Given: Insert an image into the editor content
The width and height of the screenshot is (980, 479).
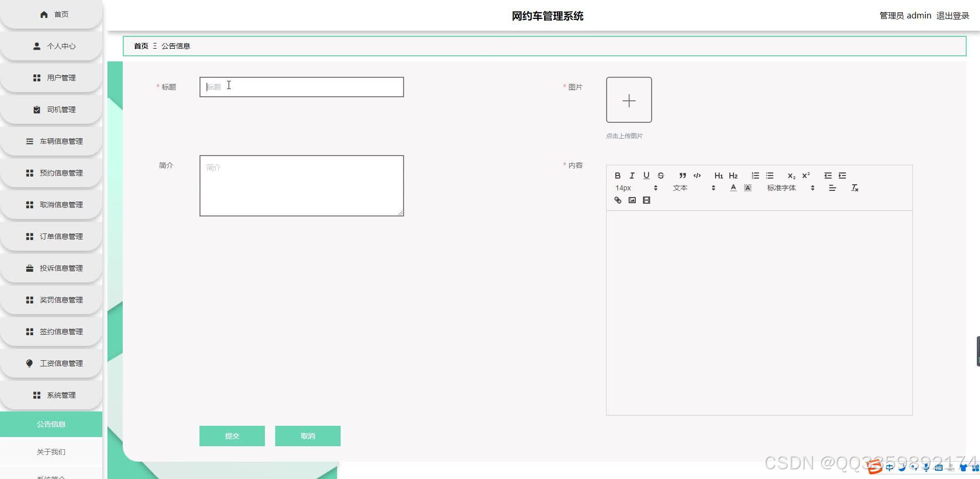Looking at the screenshot, I should (632, 200).
